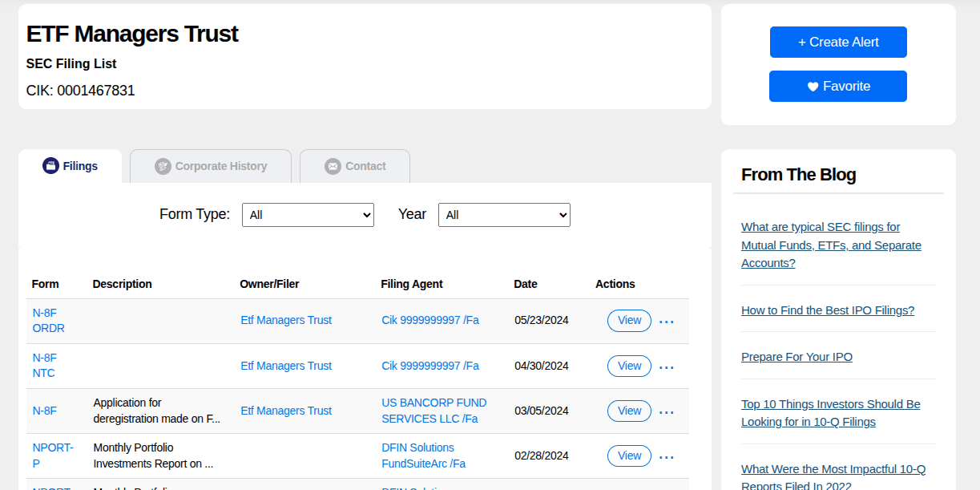View the 04/30/2024 N-8F NTC filing

pyautogui.click(x=629, y=366)
